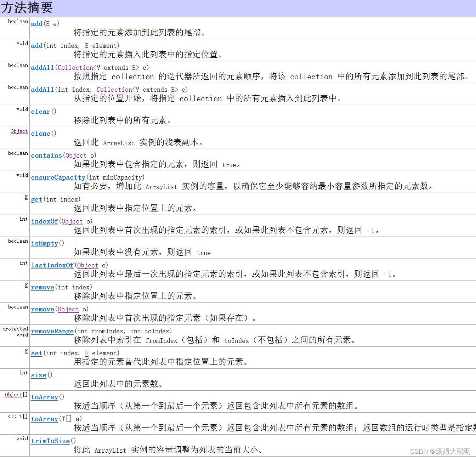The height and width of the screenshot is (458, 476).
Task: Follow E return type link of remove(int index)
Action: [x=27, y=285]
